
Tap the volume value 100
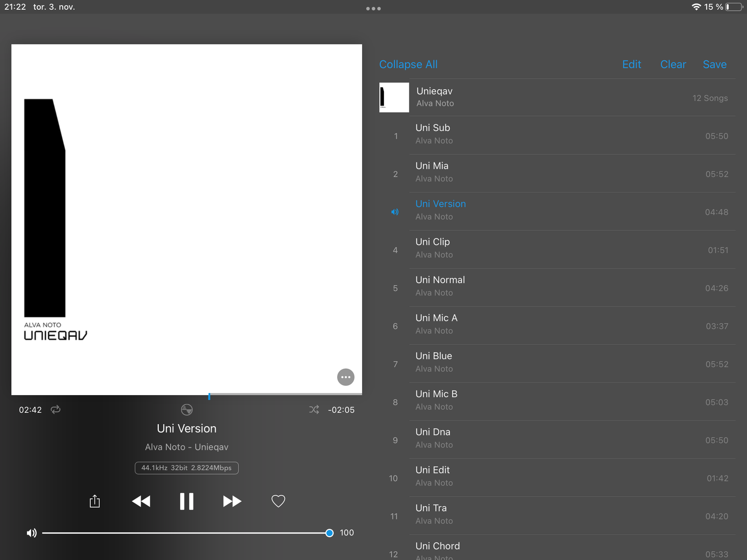coord(347,533)
